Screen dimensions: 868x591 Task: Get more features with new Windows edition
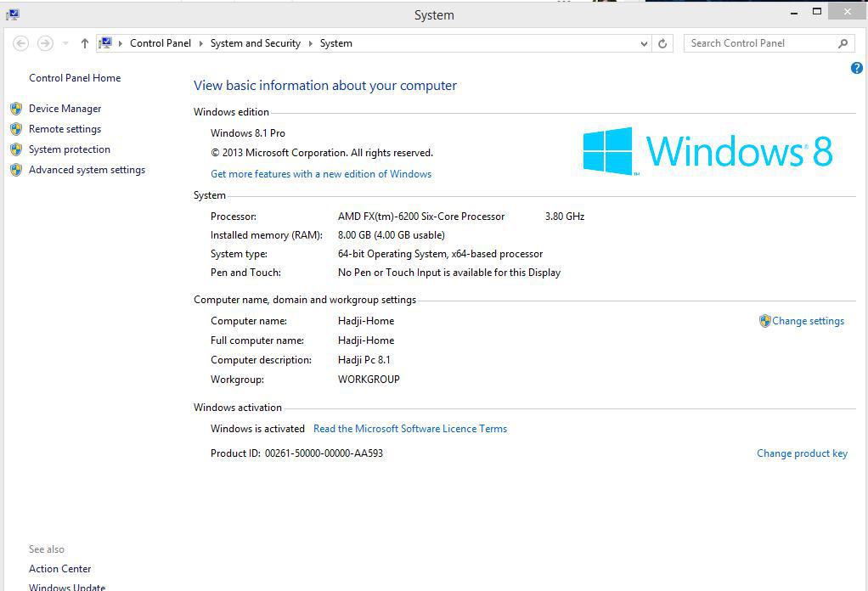321,174
